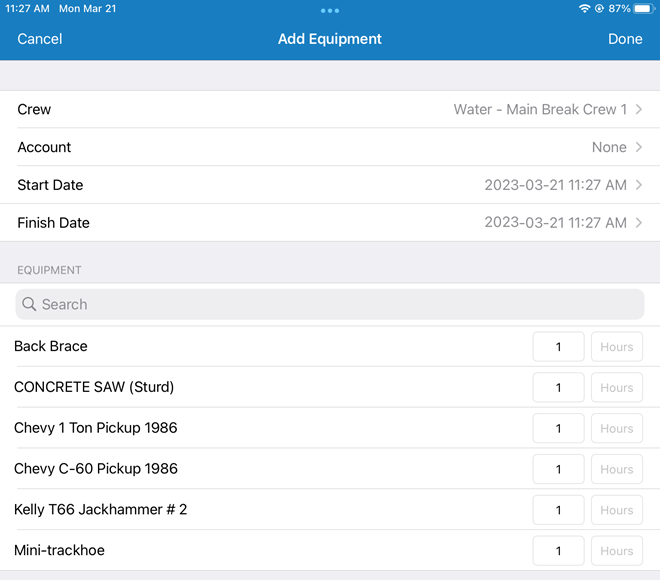Select Chevy 1 Ton Pickup quantity
The image size is (660, 580).
pos(558,429)
